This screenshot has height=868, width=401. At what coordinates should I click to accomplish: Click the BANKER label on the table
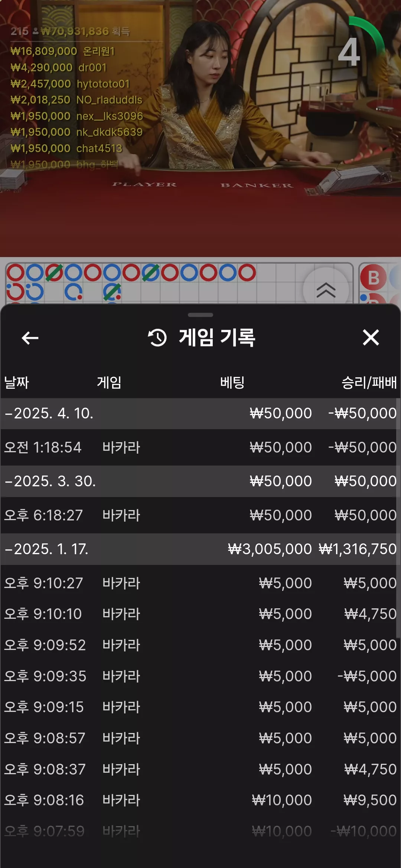pos(257,185)
